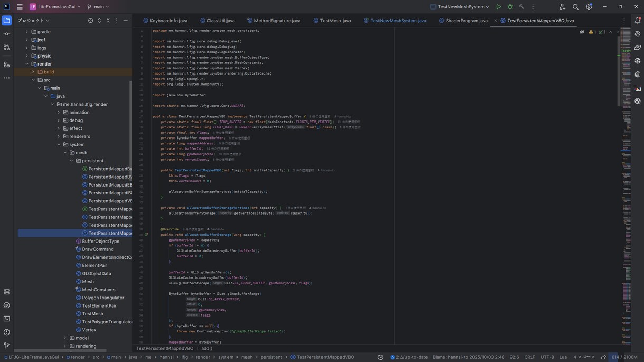644x362 pixels.
Task: Open the Git tool window
Action: click(x=6, y=346)
